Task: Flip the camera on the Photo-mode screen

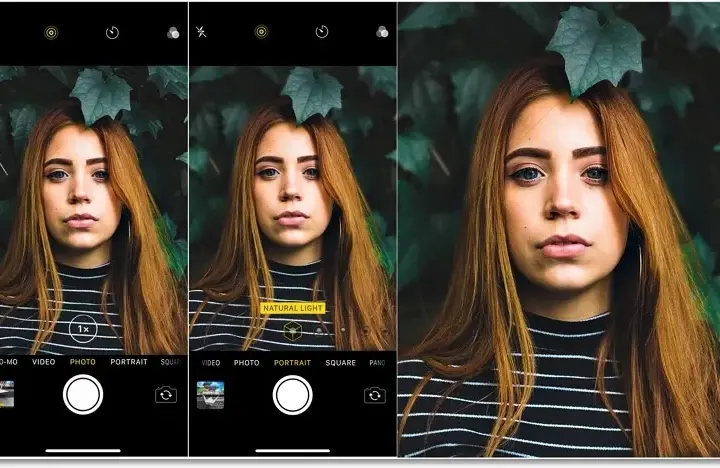Action: tap(166, 395)
